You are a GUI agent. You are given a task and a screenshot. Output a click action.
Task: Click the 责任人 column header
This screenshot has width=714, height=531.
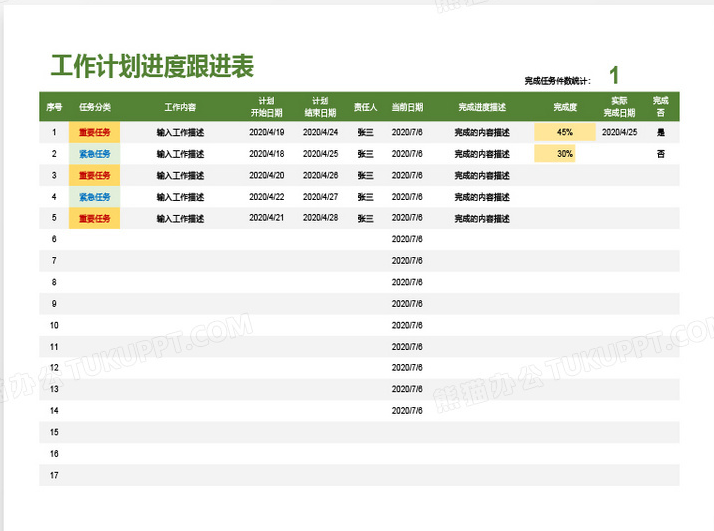(x=365, y=106)
